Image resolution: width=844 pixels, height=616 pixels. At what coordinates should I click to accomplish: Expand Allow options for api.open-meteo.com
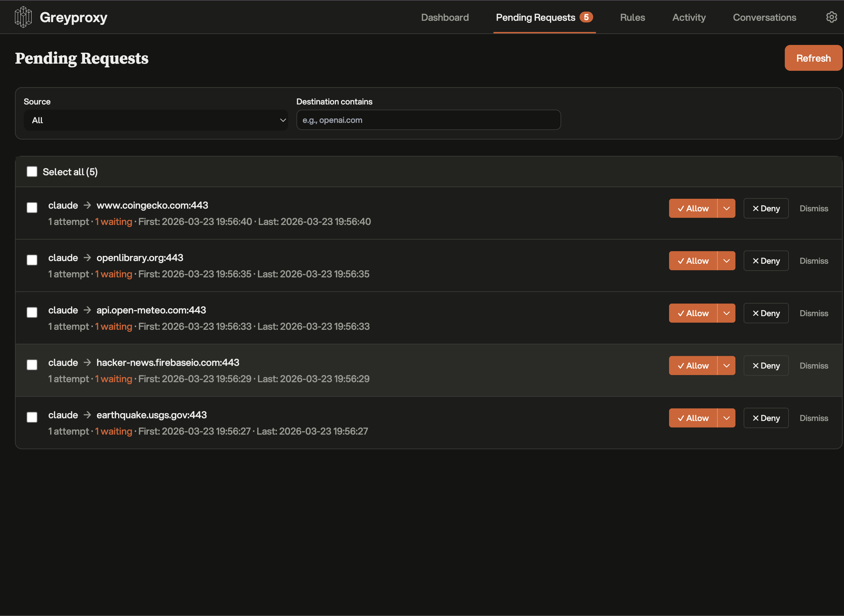coord(726,313)
